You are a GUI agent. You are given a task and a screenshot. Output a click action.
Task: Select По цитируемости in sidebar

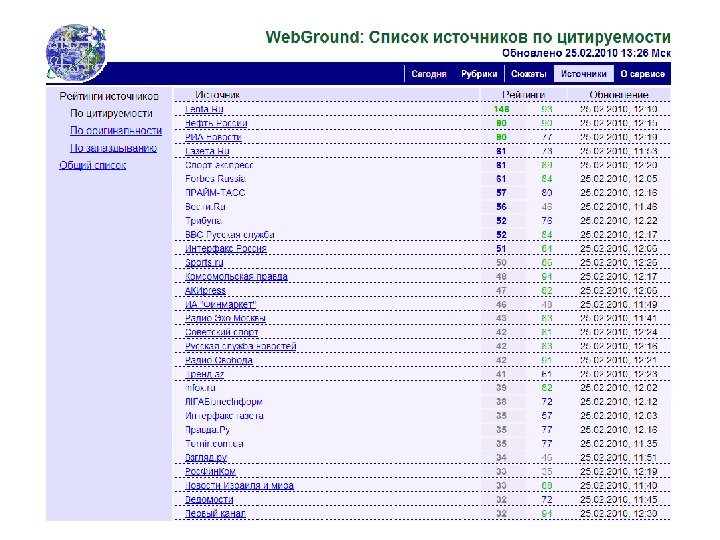click(111, 113)
